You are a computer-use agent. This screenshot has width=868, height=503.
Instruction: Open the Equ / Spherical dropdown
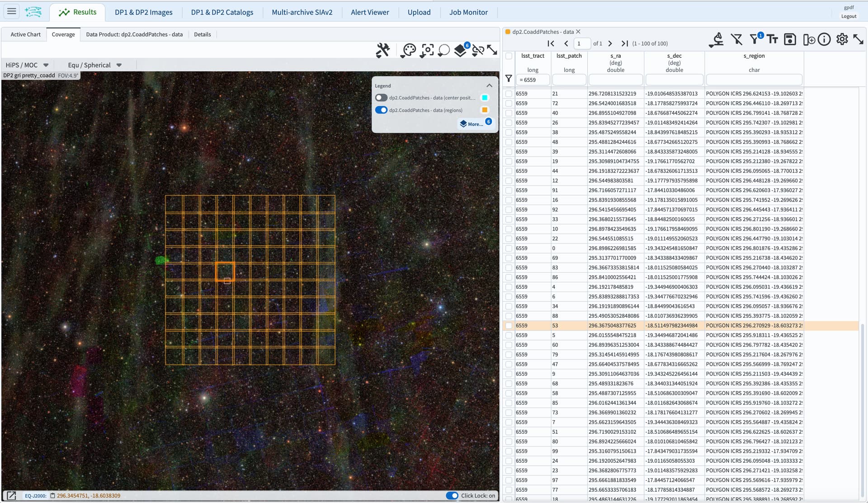coord(94,65)
